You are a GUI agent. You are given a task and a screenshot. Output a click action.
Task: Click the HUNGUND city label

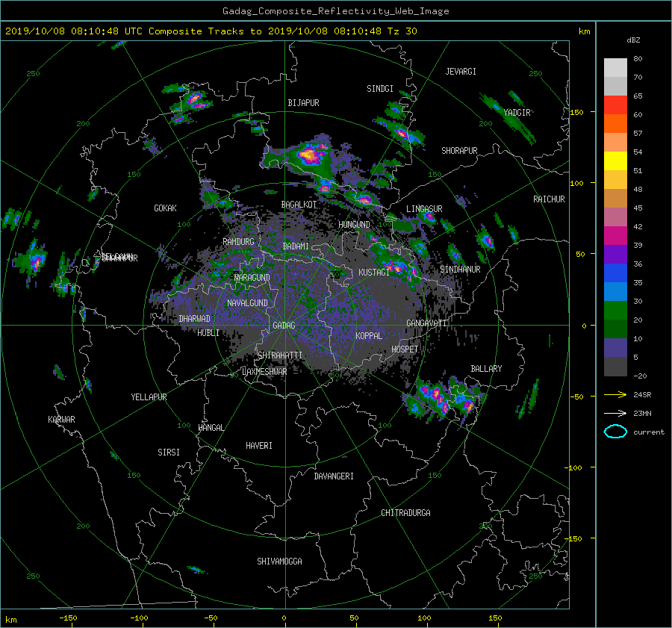click(354, 225)
